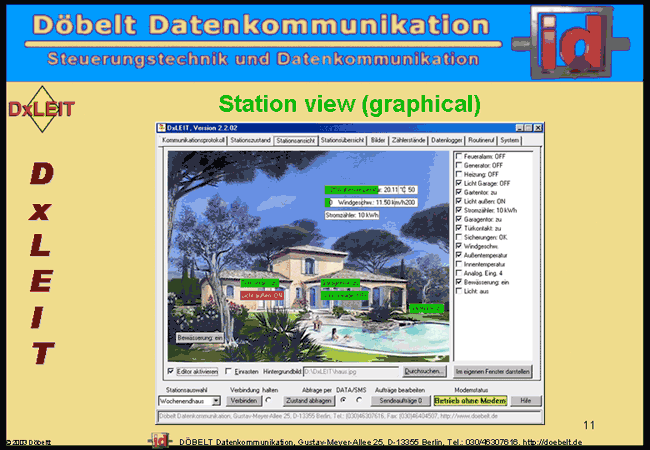Toggle Stromzähler: 10 kWh checkbox
Image resolution: width=650 pixels, height=450 pixels.
(459, 210)
